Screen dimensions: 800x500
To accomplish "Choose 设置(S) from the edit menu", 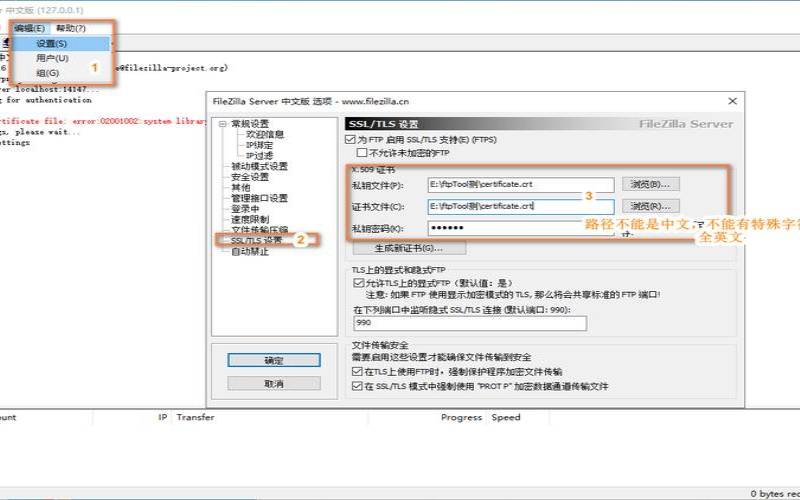I will pyautogui.click(x=60, y=44).
